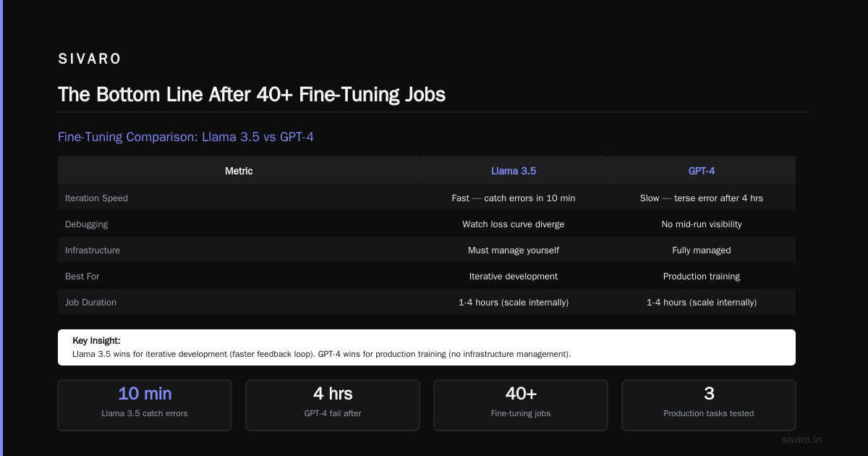Click the SIVARO brand name
Image resolution: width=868 pixels, height=456 pixels.
coord(90,59)
